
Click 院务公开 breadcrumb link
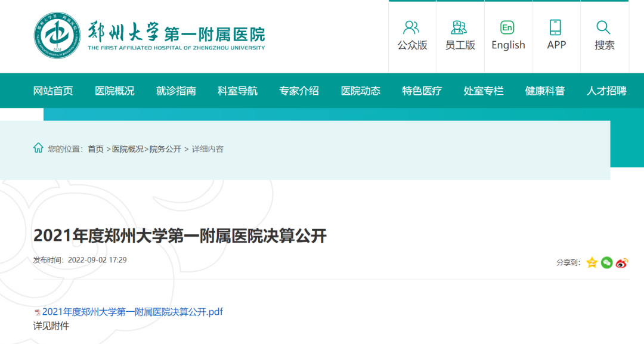[165, 149]
